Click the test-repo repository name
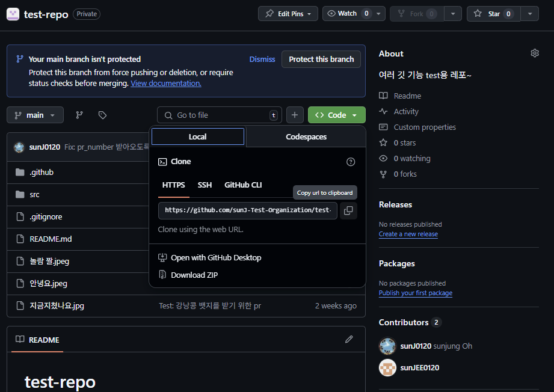The height and width of the screenshot is (392, 554). point(46,14)
